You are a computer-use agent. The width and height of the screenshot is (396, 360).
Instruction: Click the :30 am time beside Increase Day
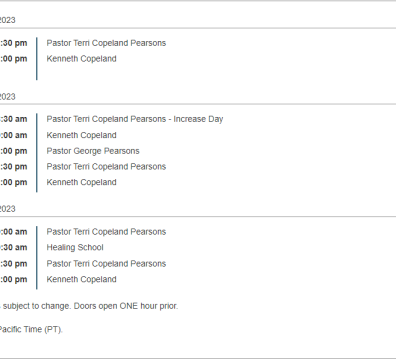[13, 119]
